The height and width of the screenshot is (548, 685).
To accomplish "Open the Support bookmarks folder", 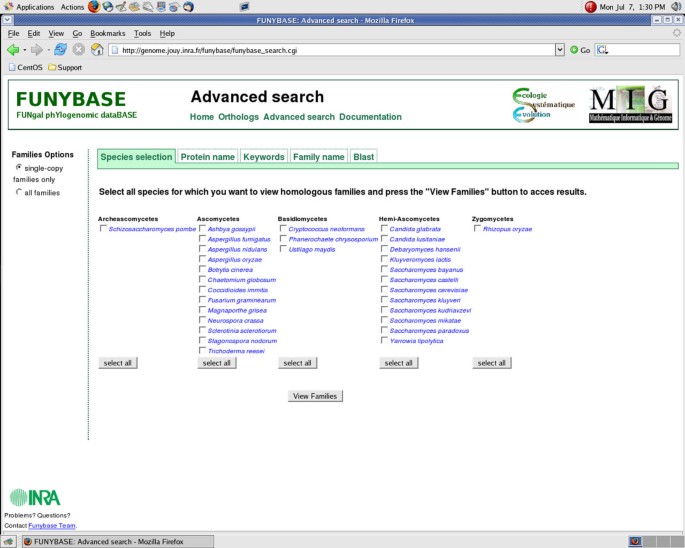I will 65,67.
